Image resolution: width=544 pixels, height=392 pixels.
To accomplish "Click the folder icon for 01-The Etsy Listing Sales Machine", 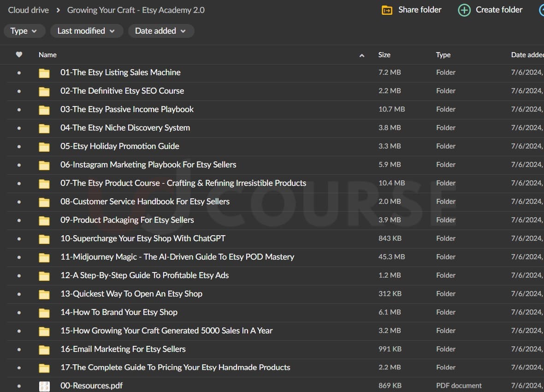I will (x=44, y=73).
